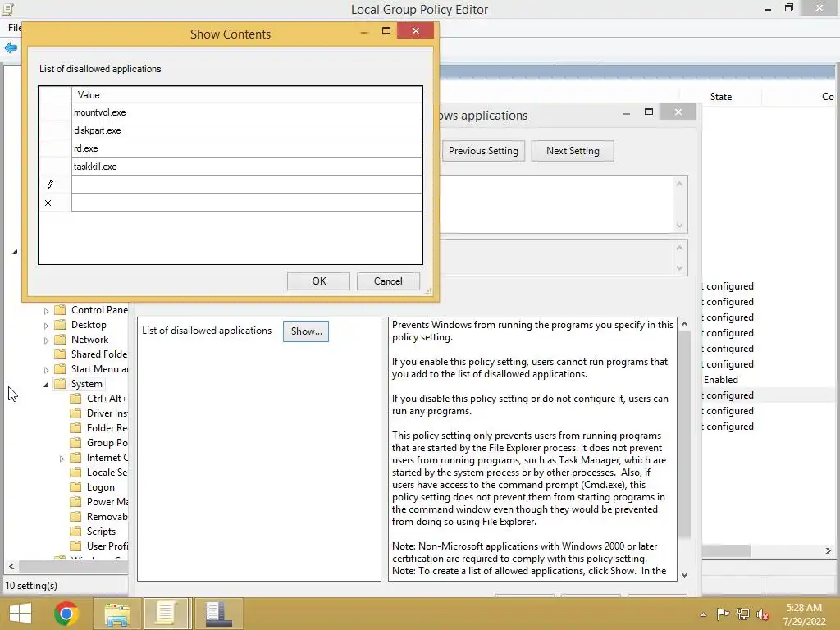
Task: Select the taskkill.exe value cell
Action: click(x=247, y=167)
